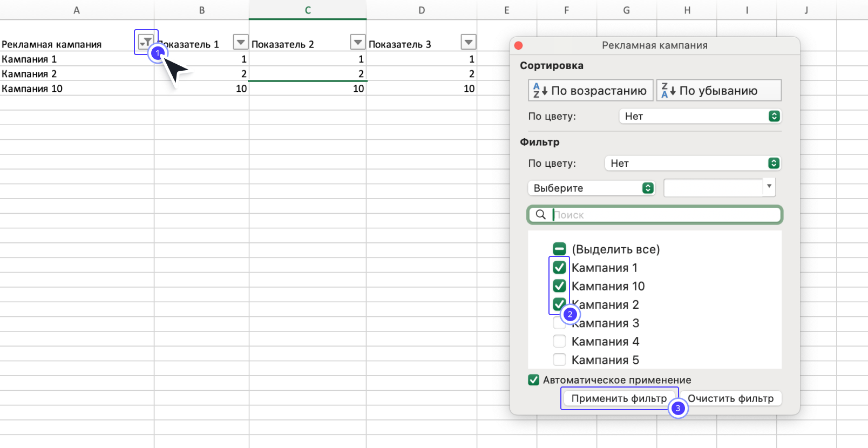The height and width of the screenshot is (448, 868).
Task: Check Кампания 5 in the filter list
Action: click(559, 359)
